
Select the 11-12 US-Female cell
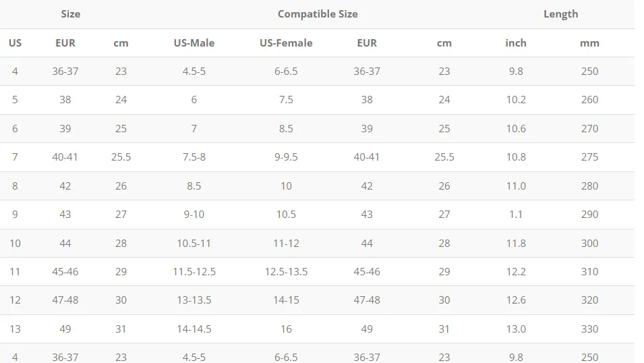(286, 243)
